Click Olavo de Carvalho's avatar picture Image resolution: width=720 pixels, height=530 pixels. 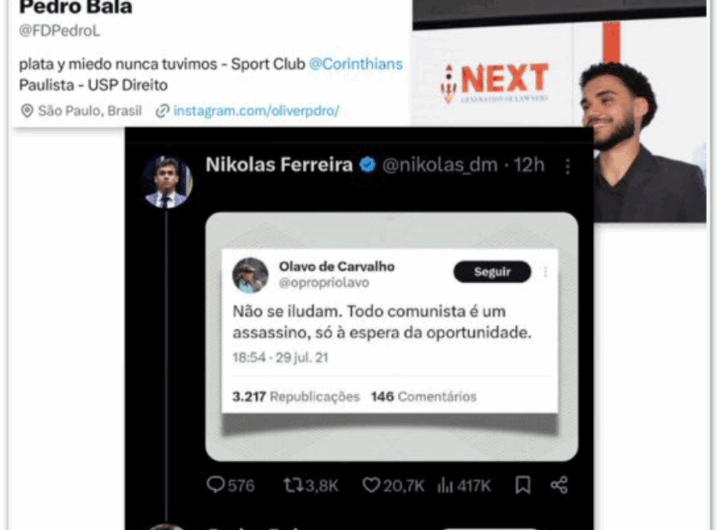pos(250,275)
